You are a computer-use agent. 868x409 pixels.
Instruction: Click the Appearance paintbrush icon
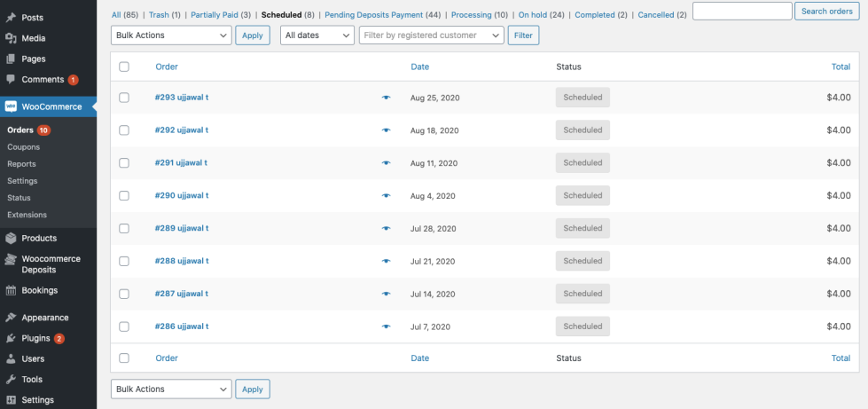[11, 318]
